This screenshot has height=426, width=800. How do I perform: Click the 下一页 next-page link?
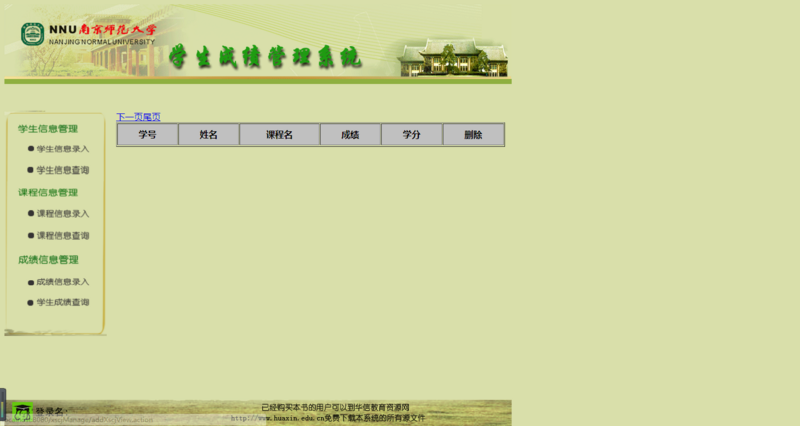coord(129,117)
